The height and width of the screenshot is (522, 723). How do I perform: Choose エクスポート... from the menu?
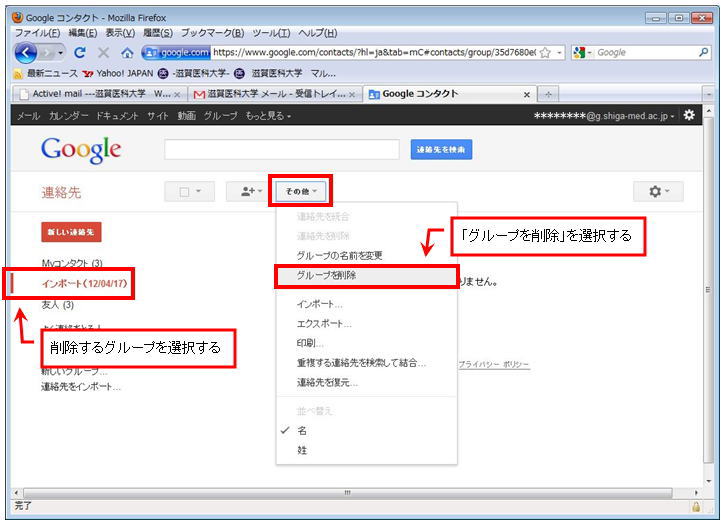click(367, 324)
